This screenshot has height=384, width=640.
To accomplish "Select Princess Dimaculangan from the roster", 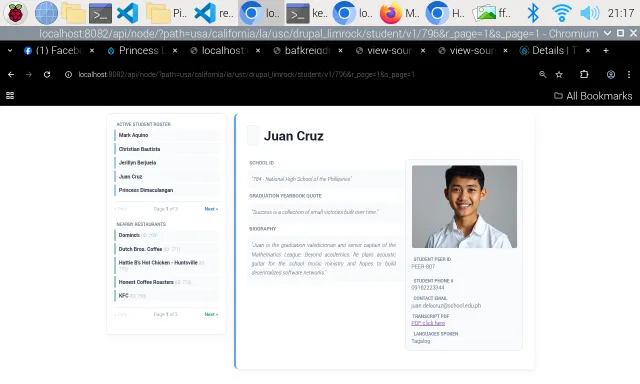I will pos(167,190).
